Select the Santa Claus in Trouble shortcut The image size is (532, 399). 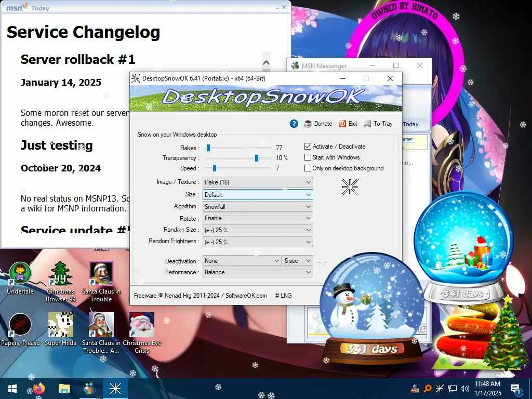101,282
